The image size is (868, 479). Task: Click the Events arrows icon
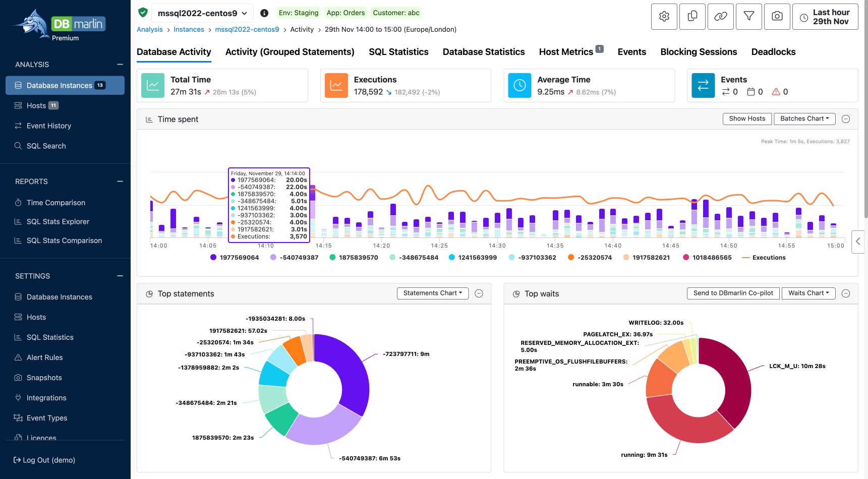(703, 86)
